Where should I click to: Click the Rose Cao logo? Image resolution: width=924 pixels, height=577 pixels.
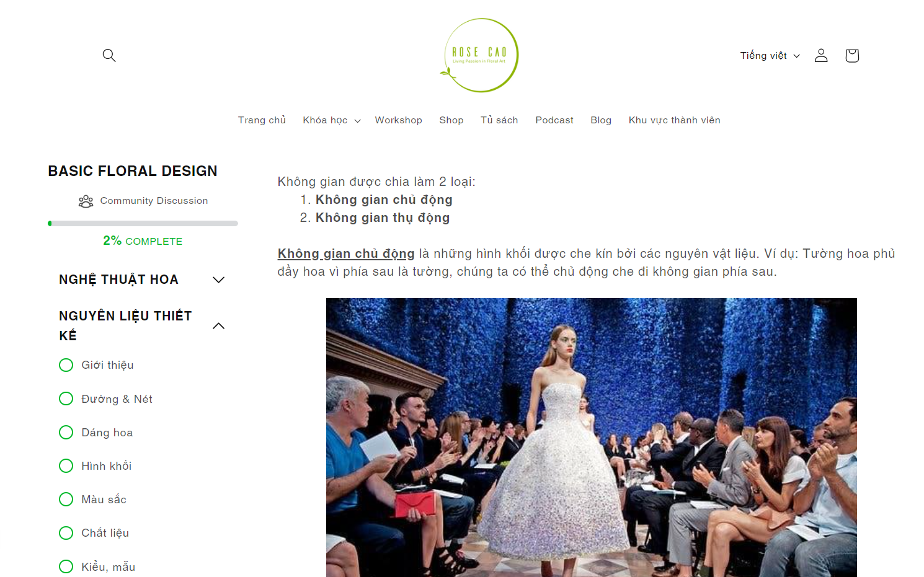coord(481,55)
